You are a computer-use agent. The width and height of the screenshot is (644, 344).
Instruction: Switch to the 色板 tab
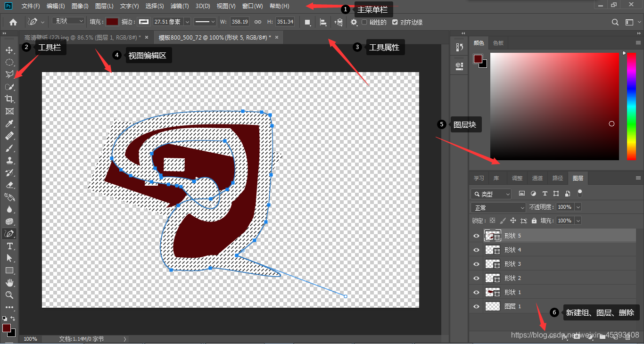click(x=498, y=43)
